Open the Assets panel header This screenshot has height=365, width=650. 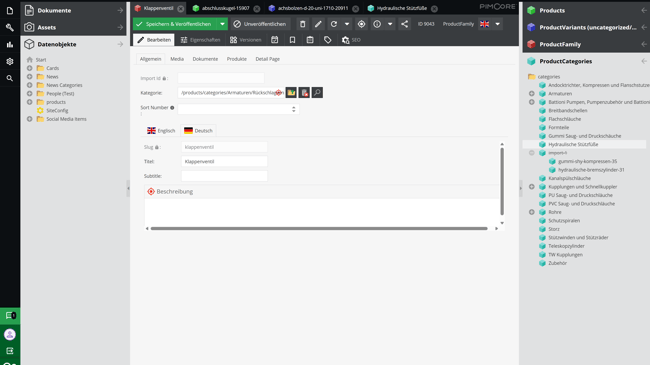pos(73,27)
